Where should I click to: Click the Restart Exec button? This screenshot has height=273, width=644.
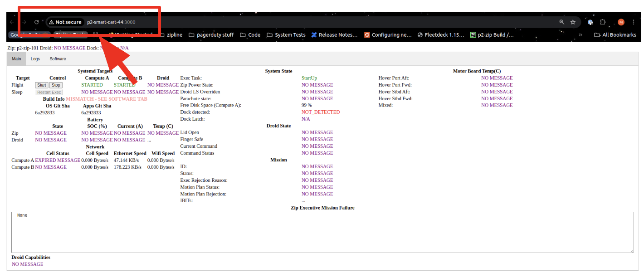[x=49, y=92]
